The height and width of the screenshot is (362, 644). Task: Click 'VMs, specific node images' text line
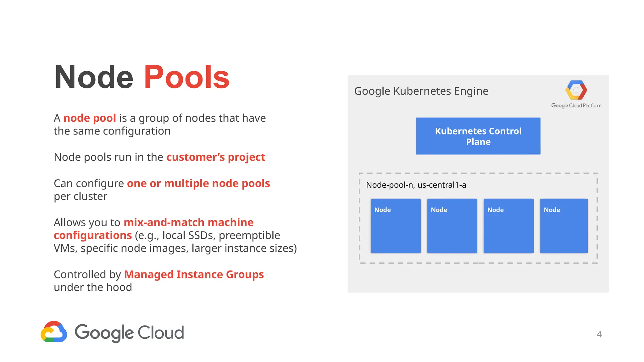coord(175,248)
